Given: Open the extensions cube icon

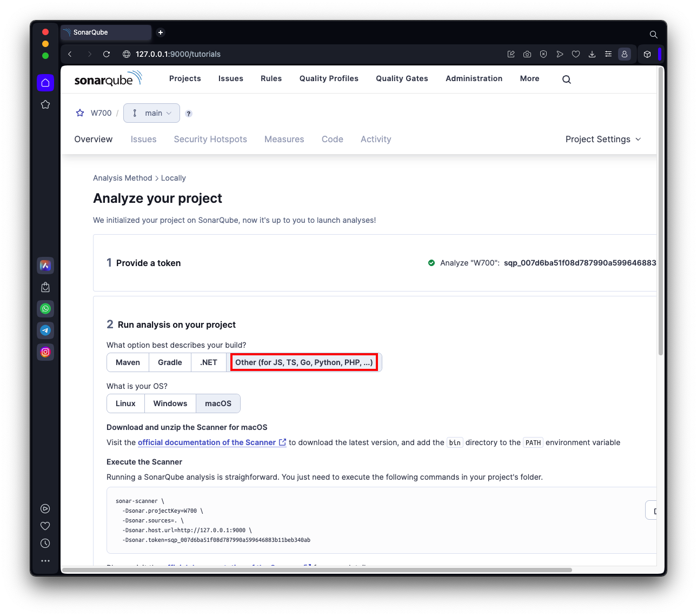Looking at the screenshot, I should pos(647,54).
